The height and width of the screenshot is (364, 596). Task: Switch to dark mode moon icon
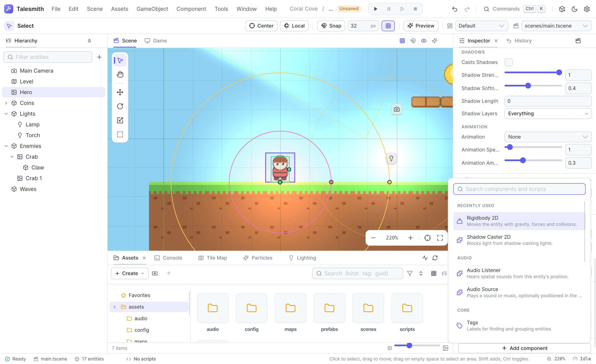point(574,9)
